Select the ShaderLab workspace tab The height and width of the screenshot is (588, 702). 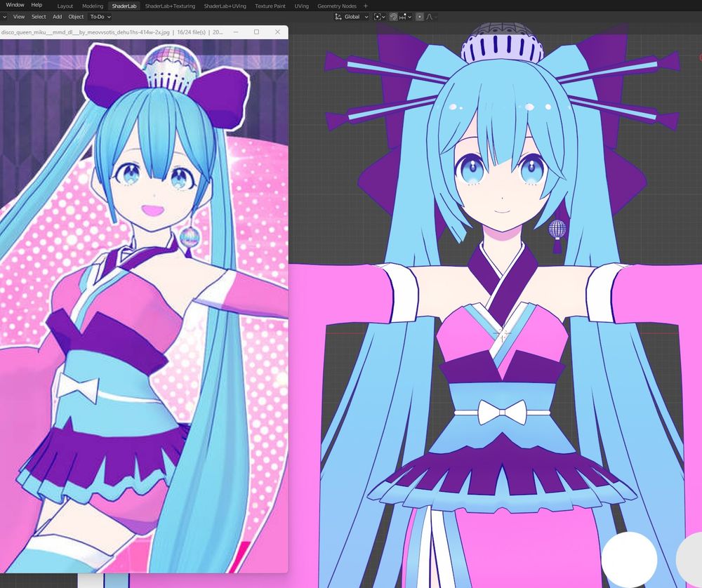[x=124, y=6]
